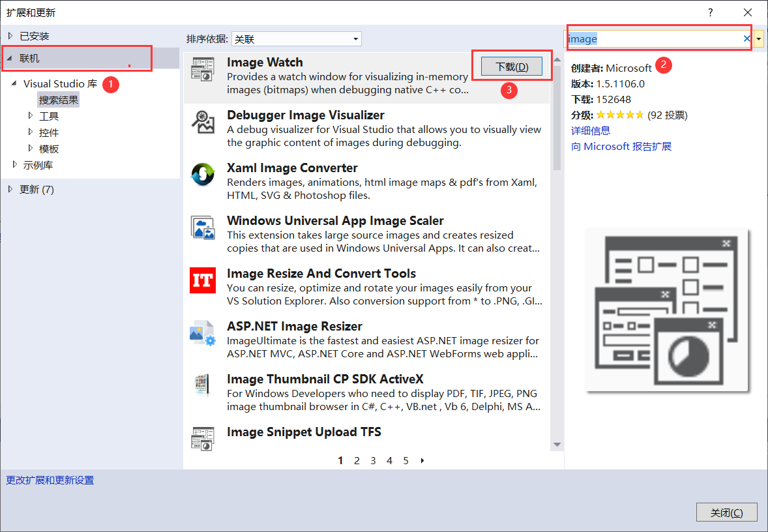Click the creator name Microsoft
Viewport: 768px width, 532px height.
[x=629, y=68]
